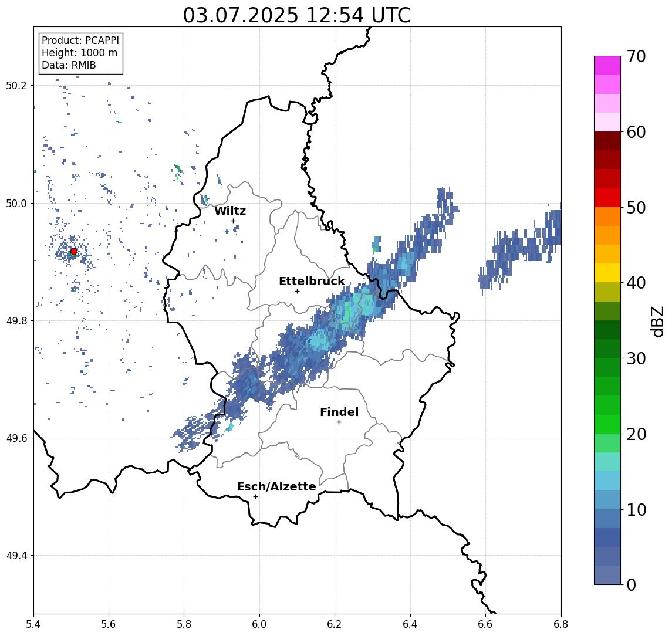The width and height of the screenshot is (672, 636).
Task: Click the latitude tick label 49.4
Action: (16, 556)
